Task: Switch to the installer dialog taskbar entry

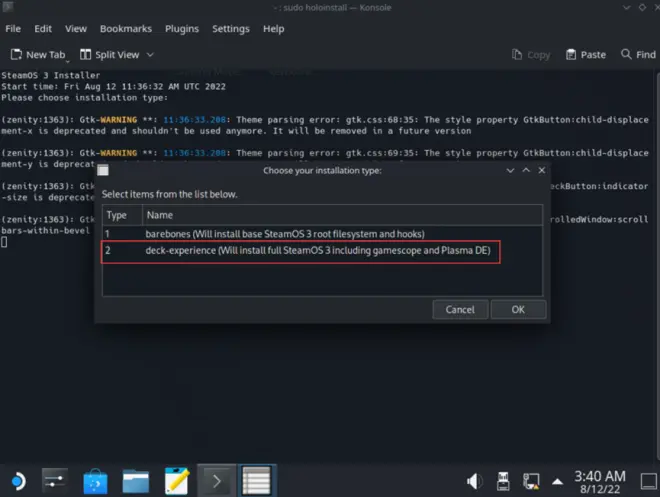Action: pyautogui.click(x=257, y=481)
